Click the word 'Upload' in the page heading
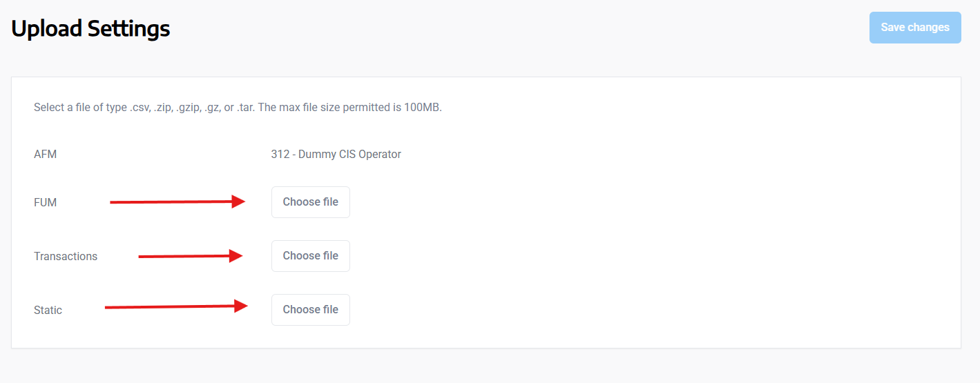980x383 pixels. (46, 29)
